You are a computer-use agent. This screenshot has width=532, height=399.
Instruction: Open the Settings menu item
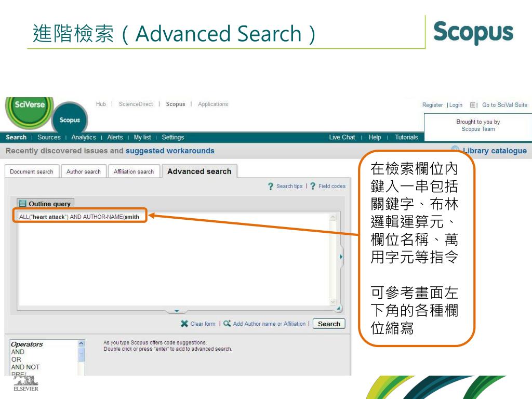tap(172, 137)
